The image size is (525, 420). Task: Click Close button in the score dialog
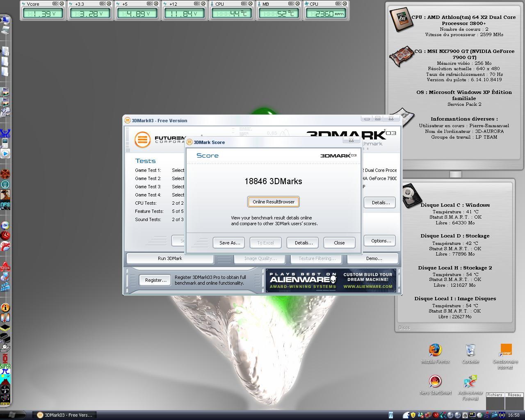coord(339,243)
